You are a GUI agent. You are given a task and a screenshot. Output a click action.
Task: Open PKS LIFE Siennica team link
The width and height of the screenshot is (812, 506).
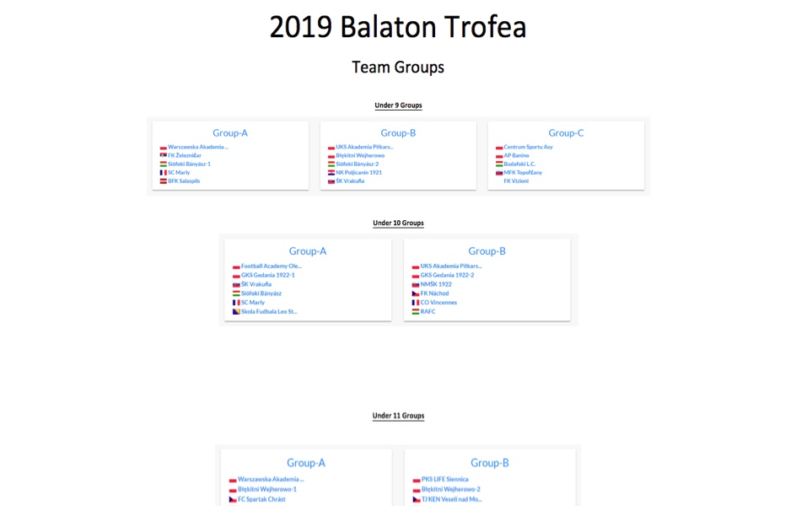445,480
